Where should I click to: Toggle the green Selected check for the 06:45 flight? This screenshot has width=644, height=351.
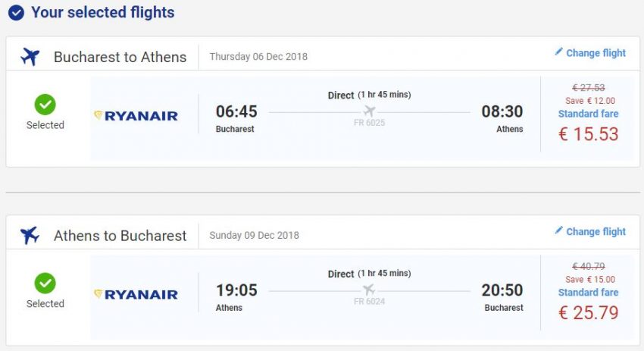point(45,105)
